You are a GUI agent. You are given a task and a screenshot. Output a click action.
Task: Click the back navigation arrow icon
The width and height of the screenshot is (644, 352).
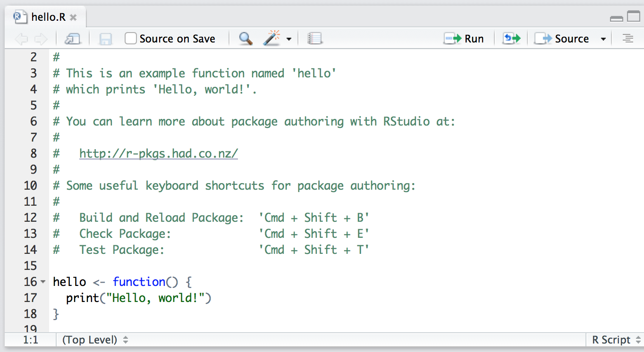coord(21,39)
